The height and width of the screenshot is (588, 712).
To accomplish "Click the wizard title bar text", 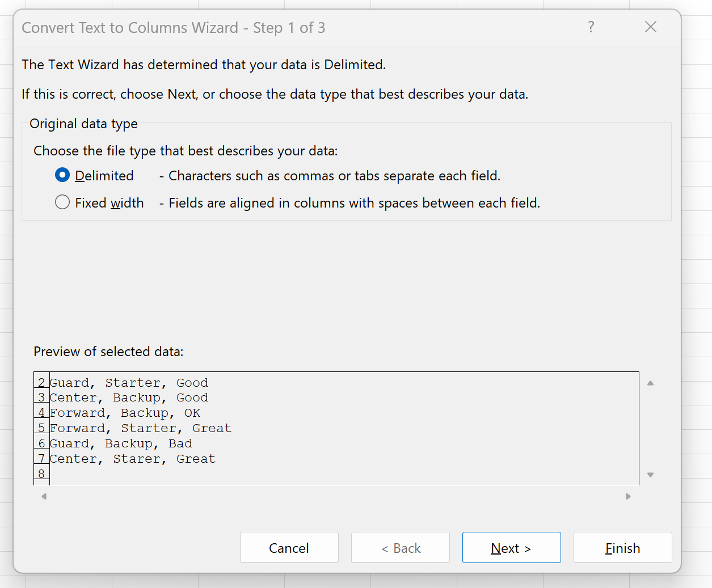I will [172, 27].
